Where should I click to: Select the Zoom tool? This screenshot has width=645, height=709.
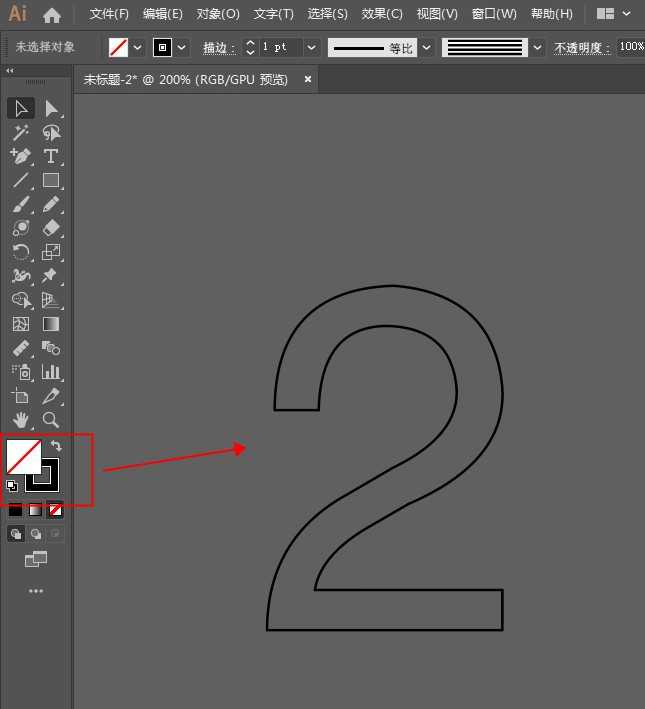51,420
